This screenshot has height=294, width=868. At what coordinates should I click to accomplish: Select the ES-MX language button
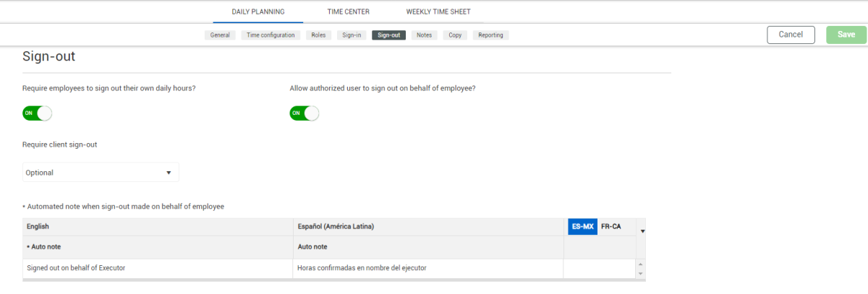pos(582,226)
